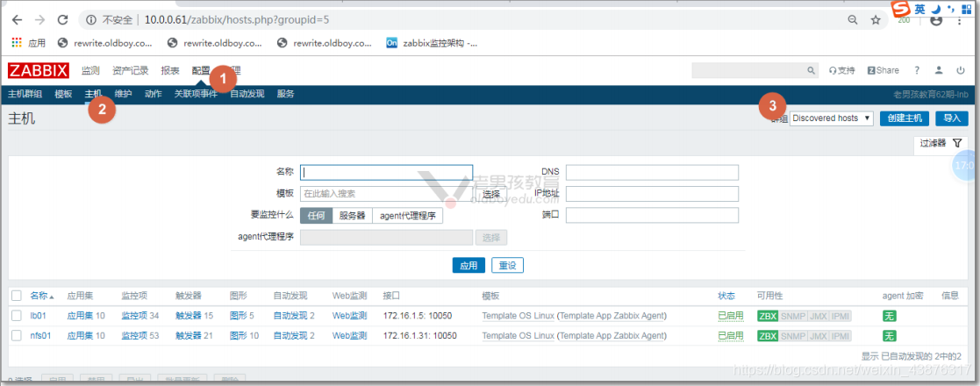Focus the 端口 filter input field

point(652,215)
